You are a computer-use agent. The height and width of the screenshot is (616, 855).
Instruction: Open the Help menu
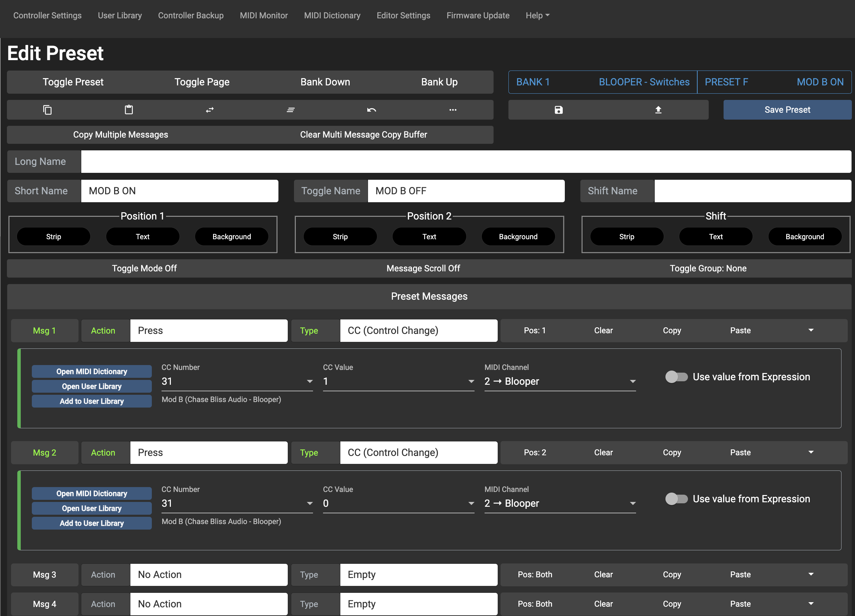[537, 16]
